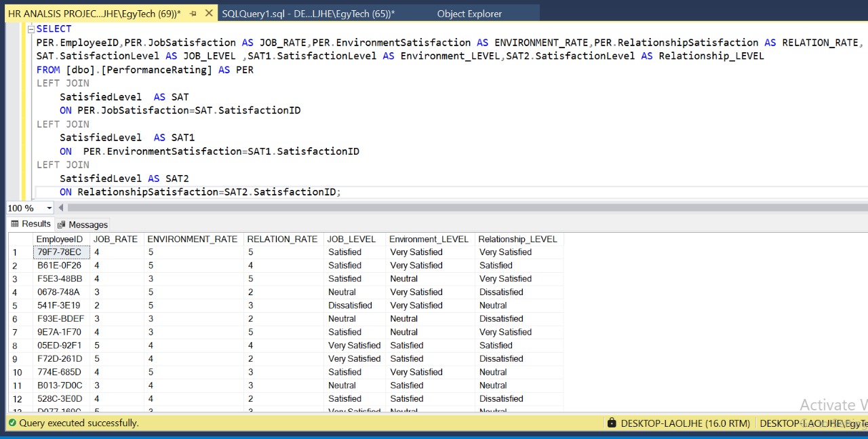Viewport: 868px width, 439px height.
Task: Click Dissatisfied in row 4 Relationship_LEVEL
Action: click(519, 292)
